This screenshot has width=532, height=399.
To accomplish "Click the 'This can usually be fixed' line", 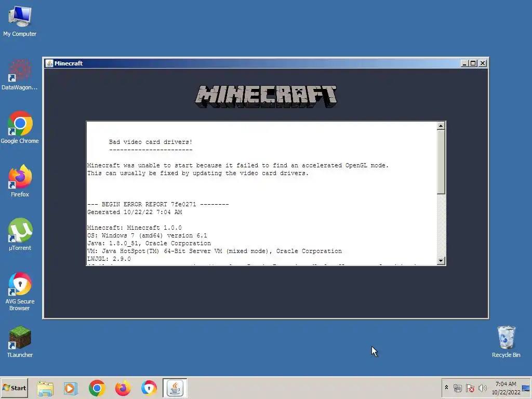I will 198,174.
